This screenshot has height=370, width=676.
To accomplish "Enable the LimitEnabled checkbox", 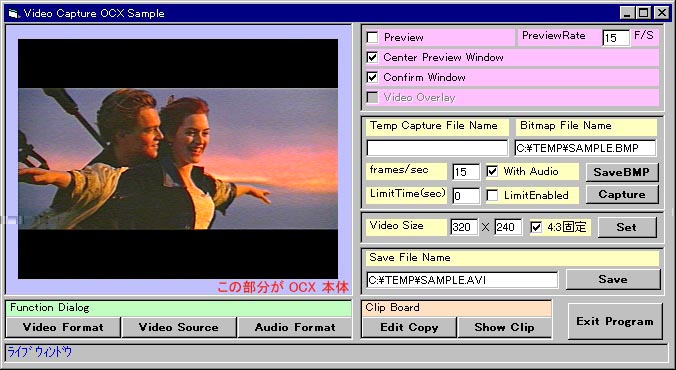I will point(492,195).
